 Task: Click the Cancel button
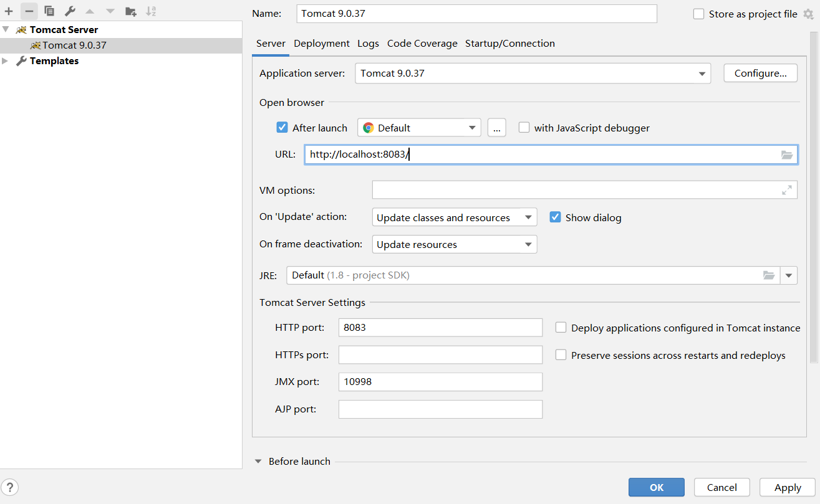pyautogui.click(x=722, y=487)
